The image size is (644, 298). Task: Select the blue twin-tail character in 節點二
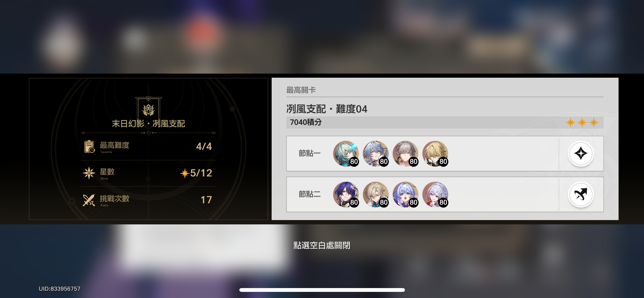coord(405,195)
